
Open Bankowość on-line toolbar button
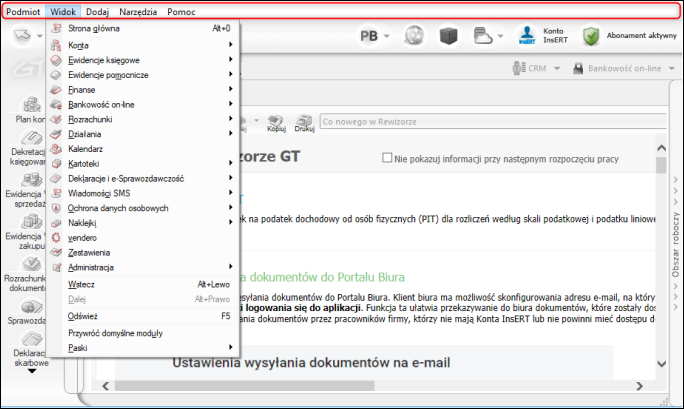click(x=617, y=68)
